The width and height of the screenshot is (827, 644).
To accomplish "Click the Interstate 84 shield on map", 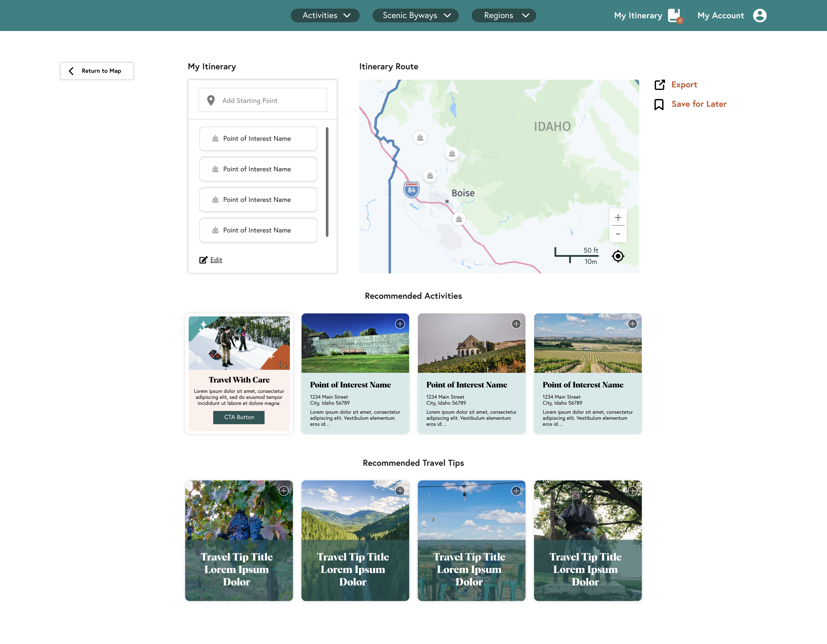I will point(411,190).
